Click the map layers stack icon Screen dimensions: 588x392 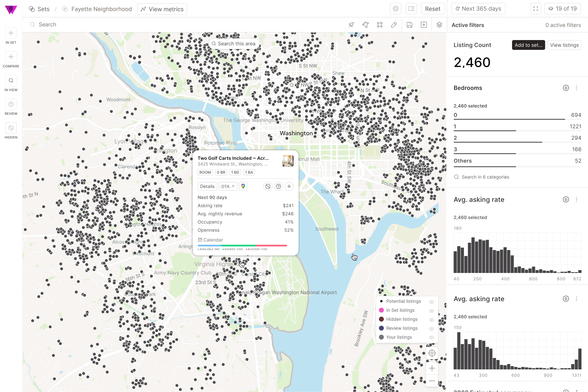[x=439, y=25]
